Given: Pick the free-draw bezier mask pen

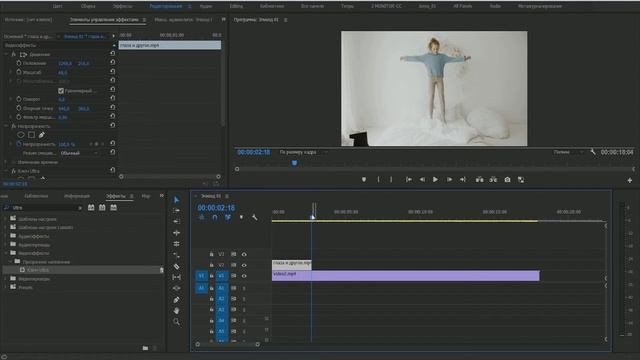Looking at the screenshot, I should (x=42, y=135).
